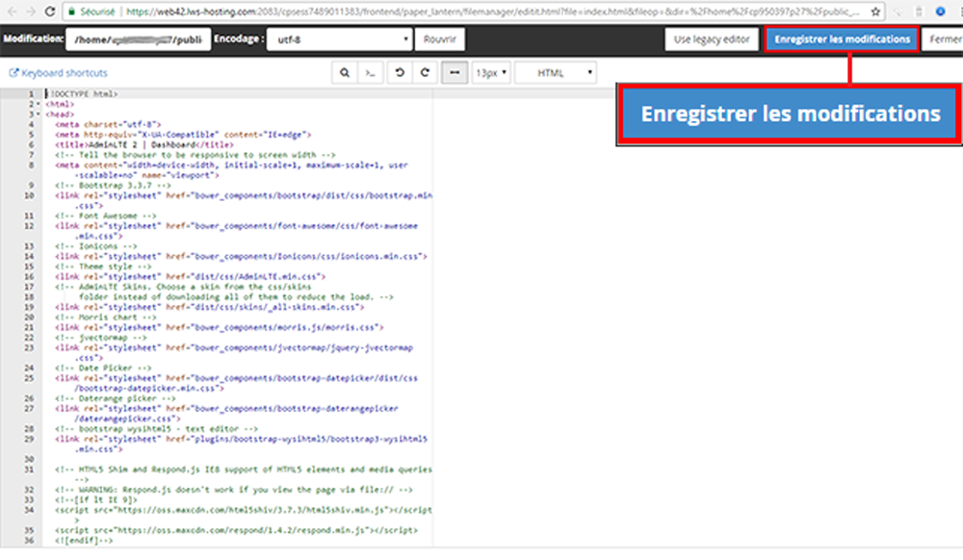Bookmark this page with the star icon
The image size is (963, 560).
click(x=875, y=11)
